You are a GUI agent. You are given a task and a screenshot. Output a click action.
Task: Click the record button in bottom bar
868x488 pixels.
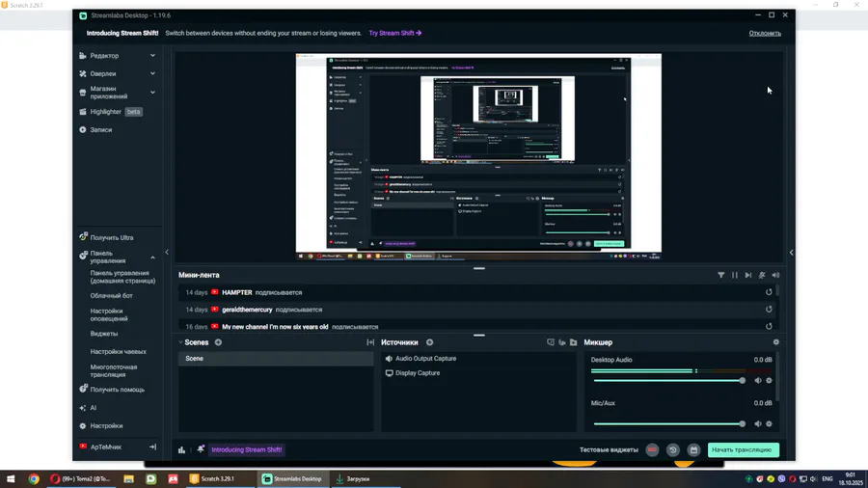(x=652, y=449)
